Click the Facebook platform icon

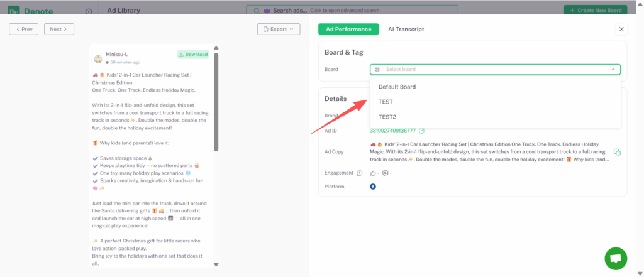[x=373, y=187]
